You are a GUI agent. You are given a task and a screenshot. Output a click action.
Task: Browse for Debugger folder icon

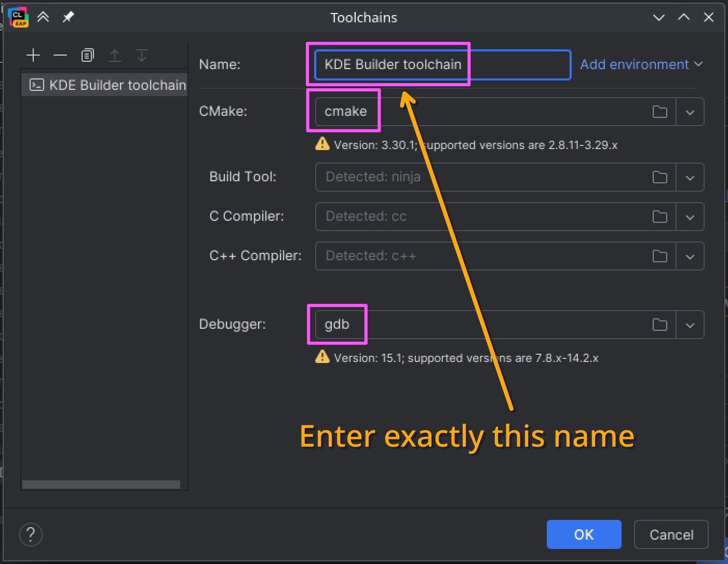(x=660, y=325)
